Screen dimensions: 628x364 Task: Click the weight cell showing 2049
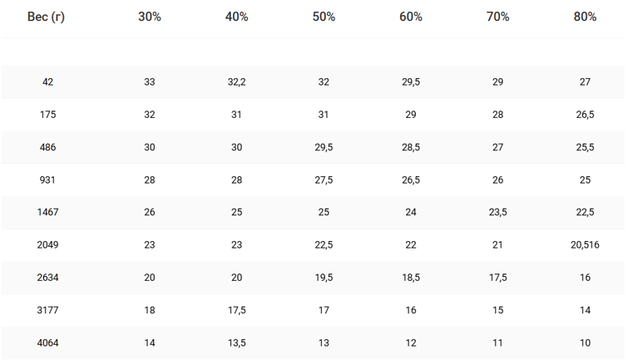coord(47,244)
